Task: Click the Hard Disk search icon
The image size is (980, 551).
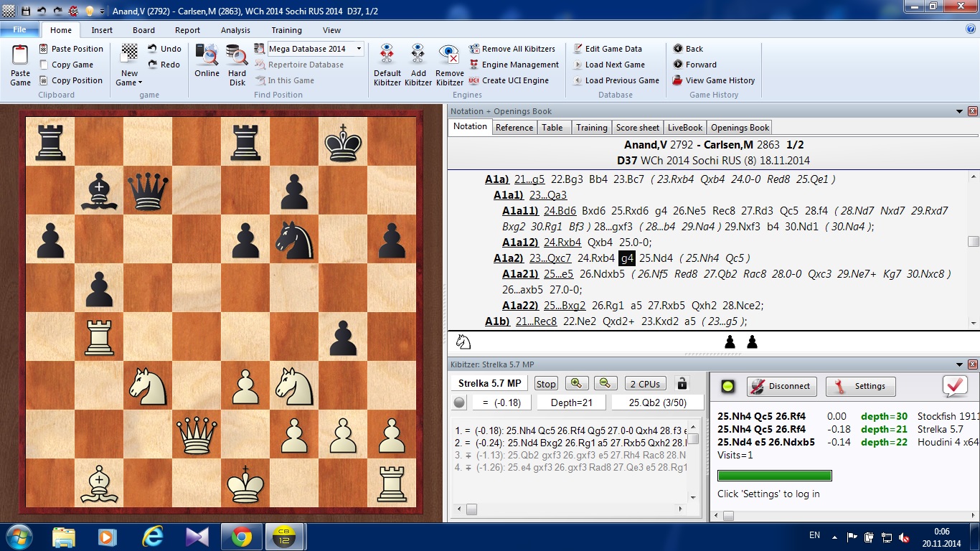Action: [x=237, y=56]
